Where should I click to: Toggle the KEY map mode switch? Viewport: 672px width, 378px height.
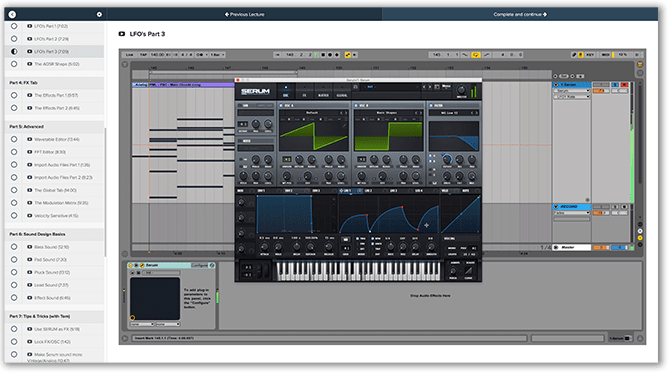click(590, 55)
